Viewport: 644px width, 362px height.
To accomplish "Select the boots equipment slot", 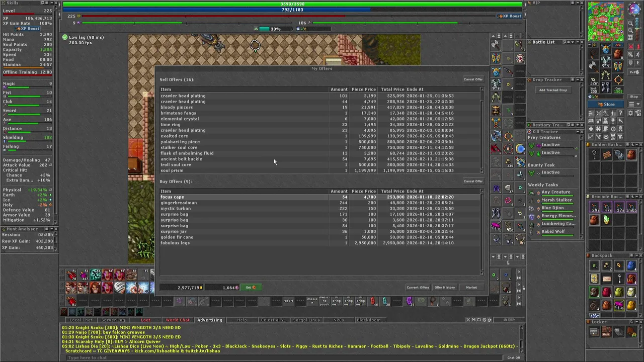I will (606, 87).
